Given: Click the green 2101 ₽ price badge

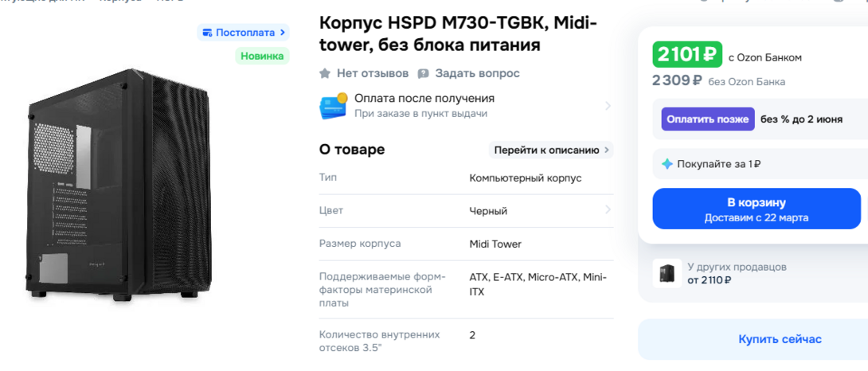Looking at the screenshot, I should pyautogui.click(x=687, y=54).
